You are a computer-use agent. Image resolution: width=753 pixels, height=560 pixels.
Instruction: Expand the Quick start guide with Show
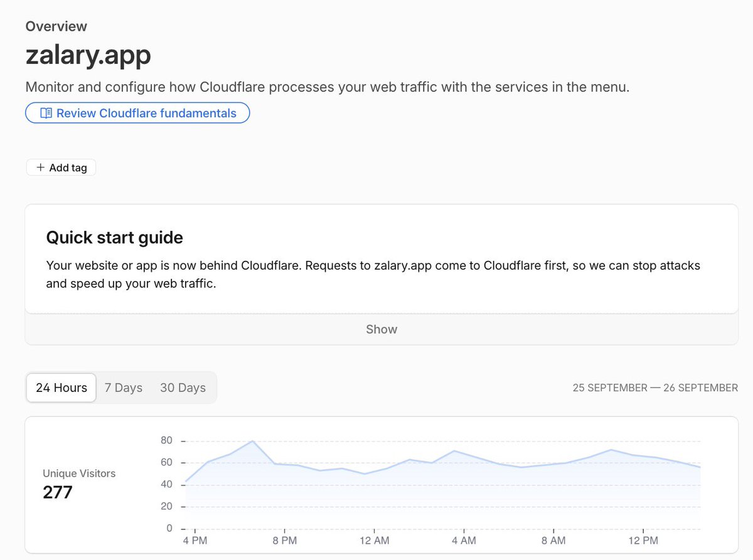(382, 329)
